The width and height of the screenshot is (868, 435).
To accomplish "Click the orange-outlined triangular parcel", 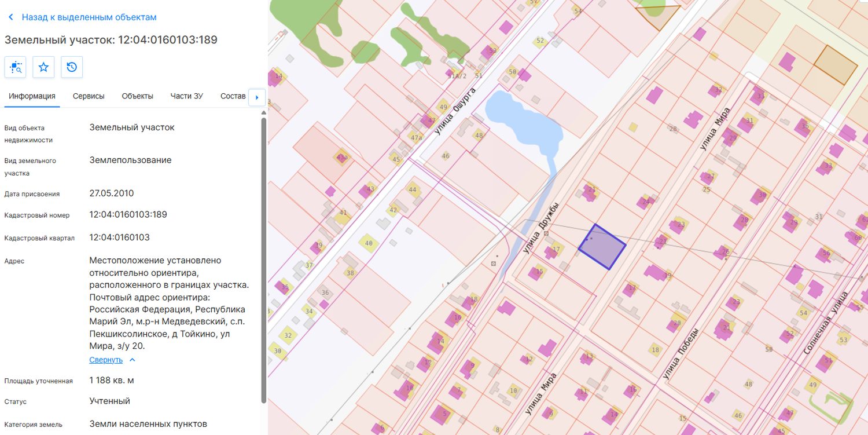I will click(659, 16).
